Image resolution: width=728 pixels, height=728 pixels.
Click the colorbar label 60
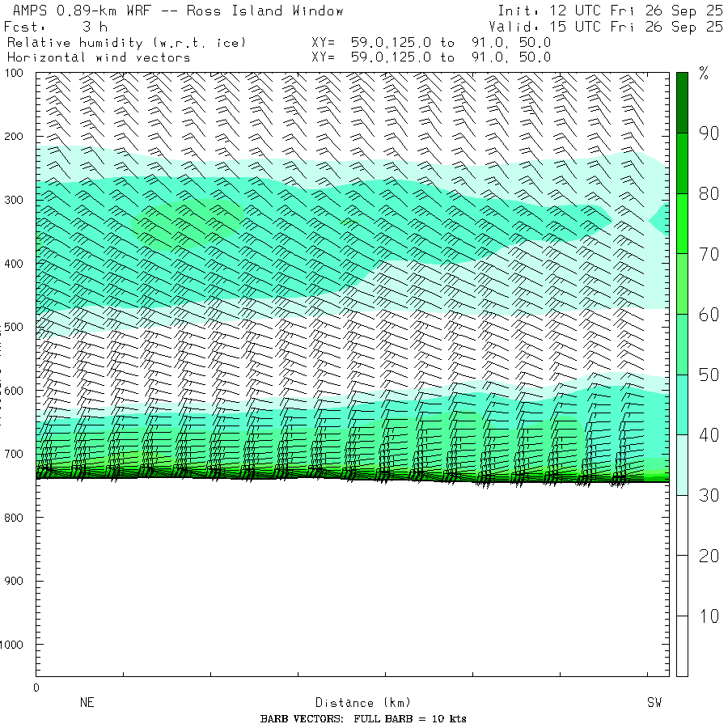click(x=709, y=315)
